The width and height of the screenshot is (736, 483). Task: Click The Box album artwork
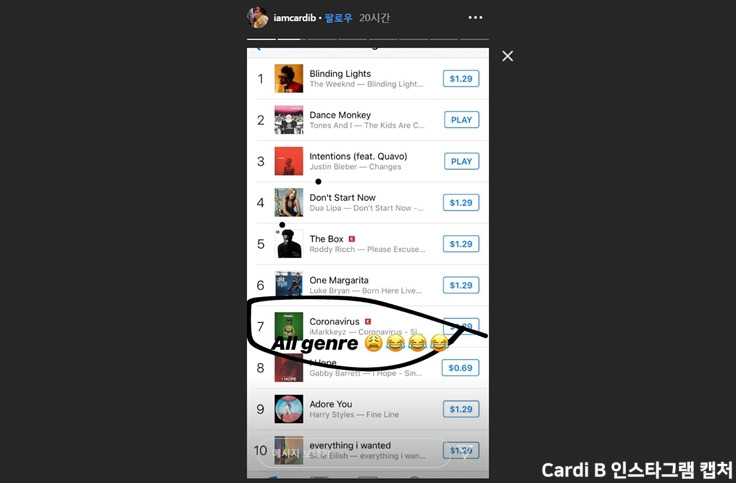point(289,244)
